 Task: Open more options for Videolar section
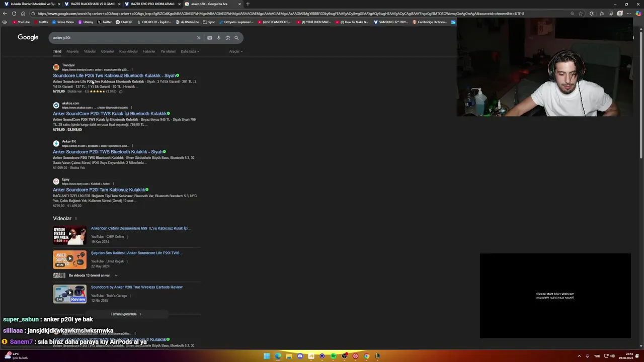click(x=76, y=219)
